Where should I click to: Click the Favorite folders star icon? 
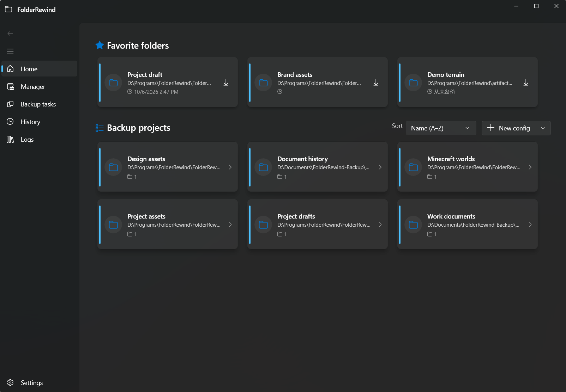[100, 45]
